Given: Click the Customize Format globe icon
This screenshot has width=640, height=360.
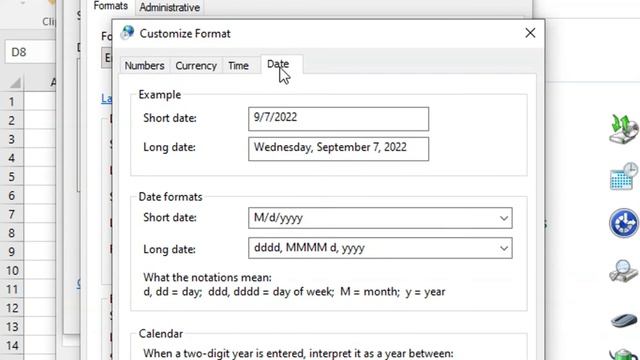Looking at the screenshot, I should click(x=127, y=33).
